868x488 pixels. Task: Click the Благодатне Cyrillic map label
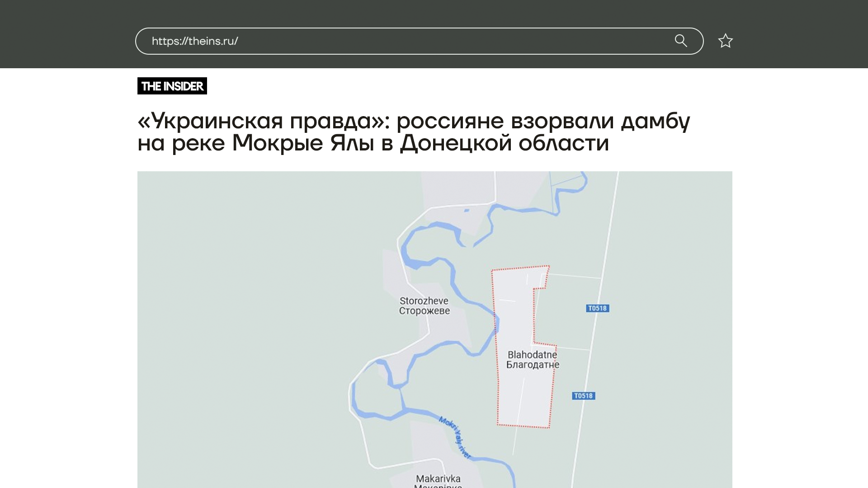click(533, 365)
